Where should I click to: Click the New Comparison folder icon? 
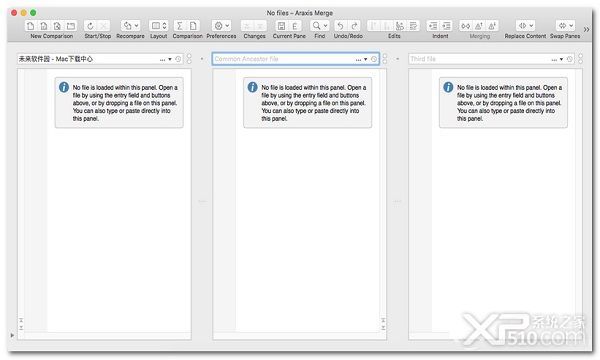tap(71, 26)
